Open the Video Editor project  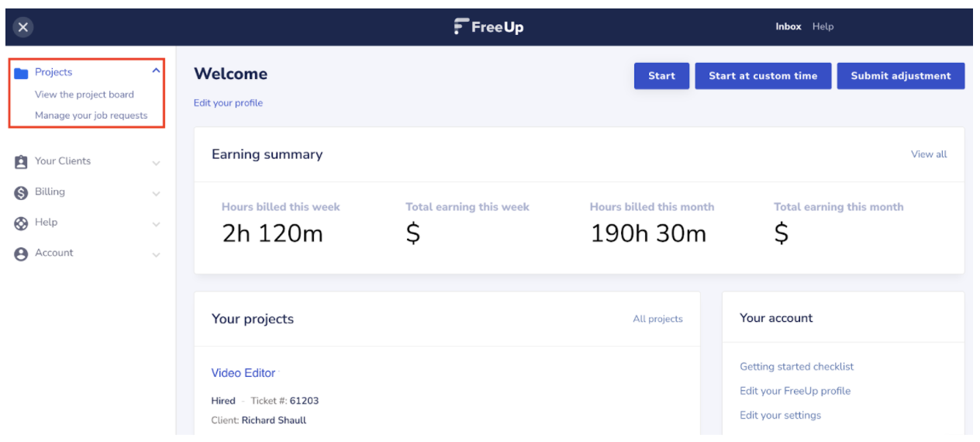(x=243, y=373)
